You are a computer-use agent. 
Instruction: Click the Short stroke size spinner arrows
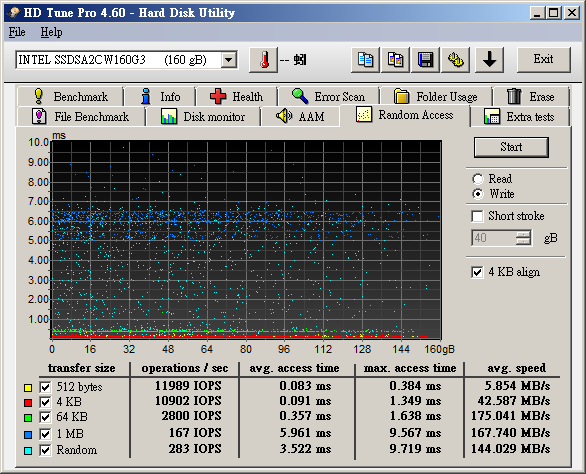pyautogui.click(x=523, y=238)
